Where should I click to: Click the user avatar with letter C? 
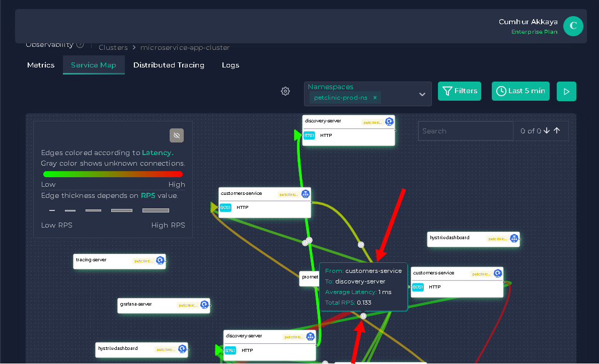click(573, 26)
